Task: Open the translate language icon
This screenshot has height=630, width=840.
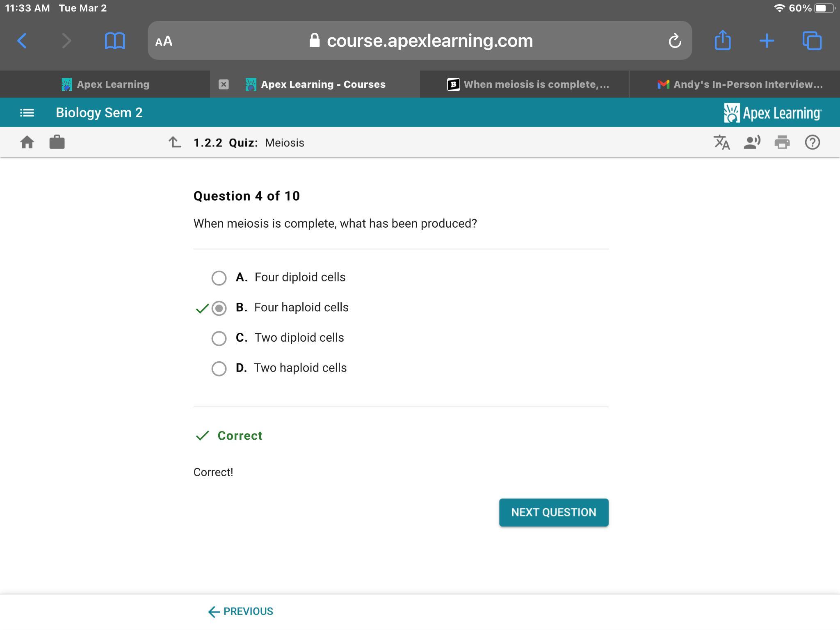Action: tap(721, 142)
